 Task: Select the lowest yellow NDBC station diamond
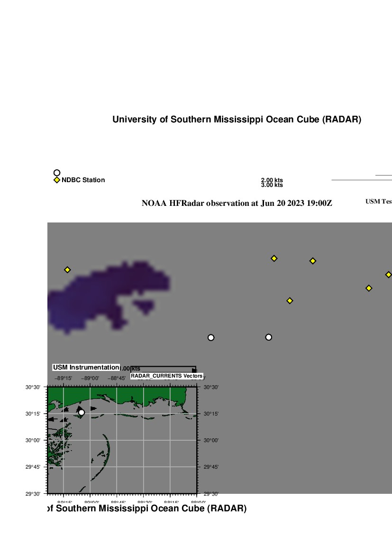click(x=290, y=300)
